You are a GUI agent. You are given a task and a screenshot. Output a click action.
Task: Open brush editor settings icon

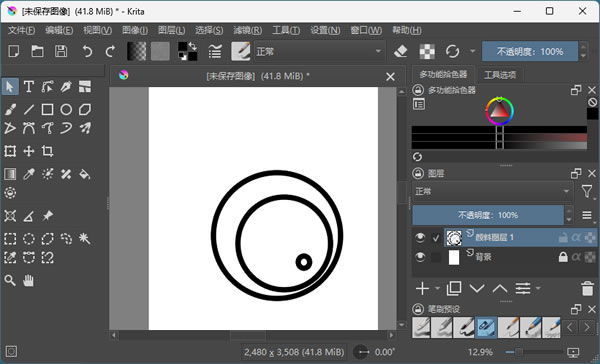(x=215, y=51)
